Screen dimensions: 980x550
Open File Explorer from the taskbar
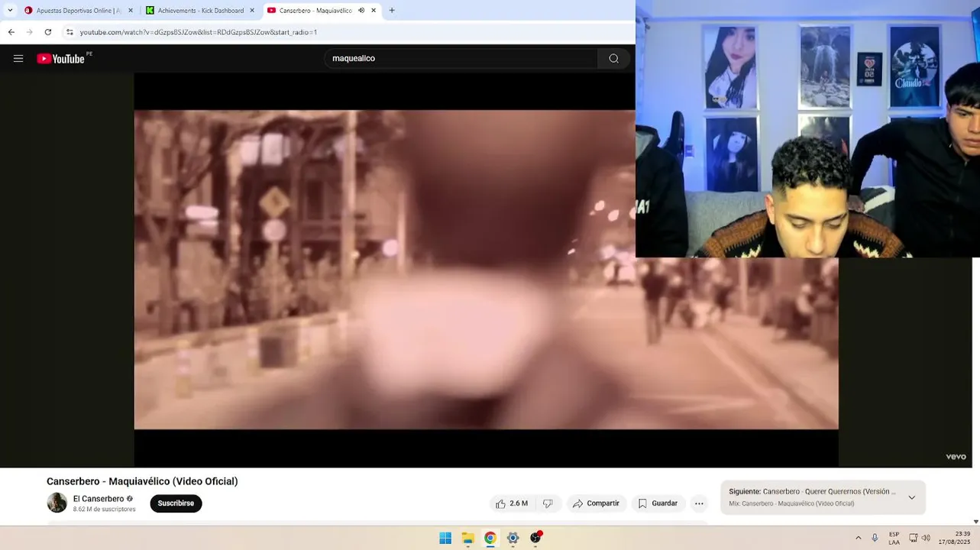(x=468, y=538)
